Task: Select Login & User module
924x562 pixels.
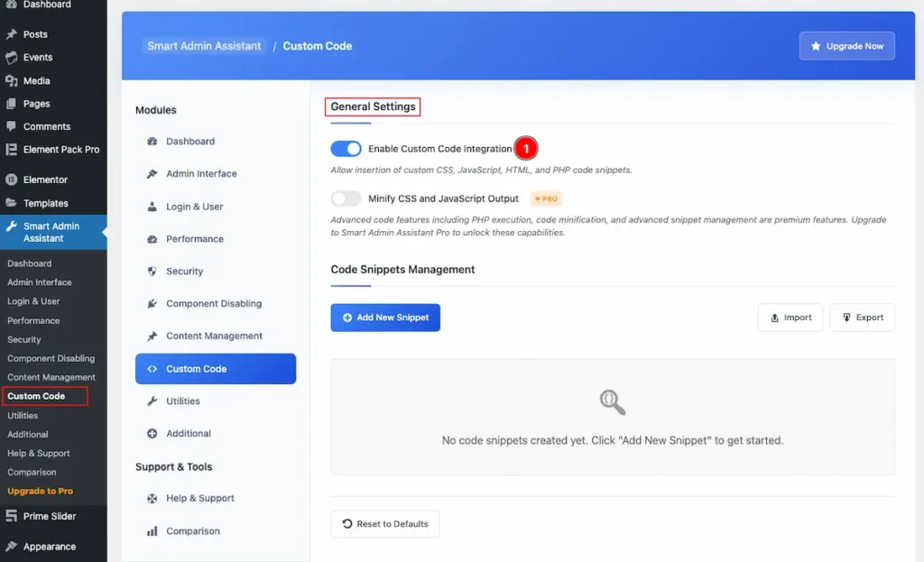Action: pyautogui.click(x=216, y=207)
